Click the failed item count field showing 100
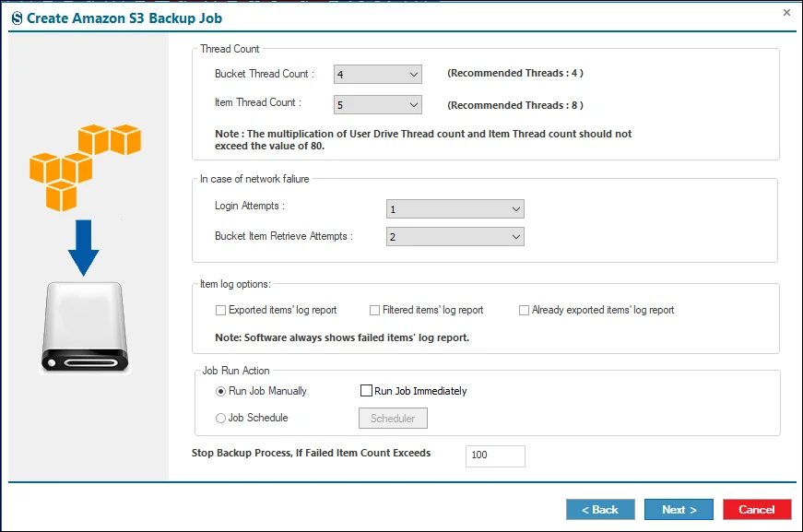803x532 pixels. pyautogui.click(x=495, y=455)
